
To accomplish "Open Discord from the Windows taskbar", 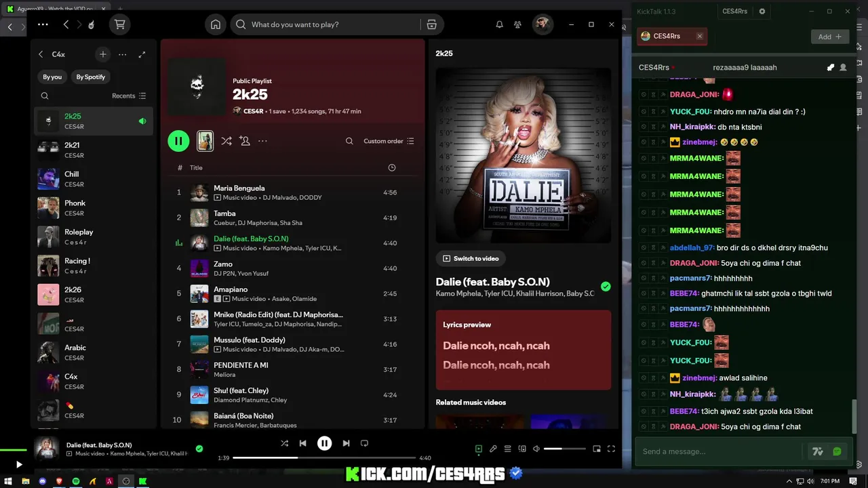I will pyautogui.click(x=42, y=481).
